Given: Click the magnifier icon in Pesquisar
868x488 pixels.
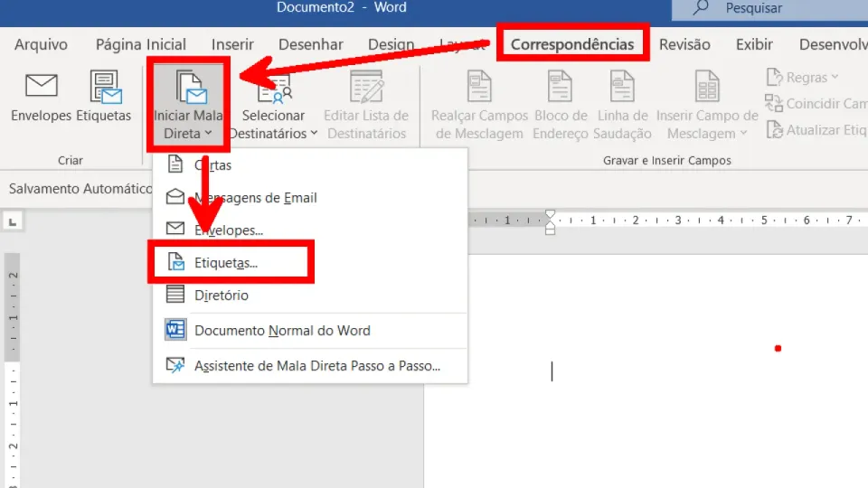Looking at the screenshot, I should click(701, 7).
